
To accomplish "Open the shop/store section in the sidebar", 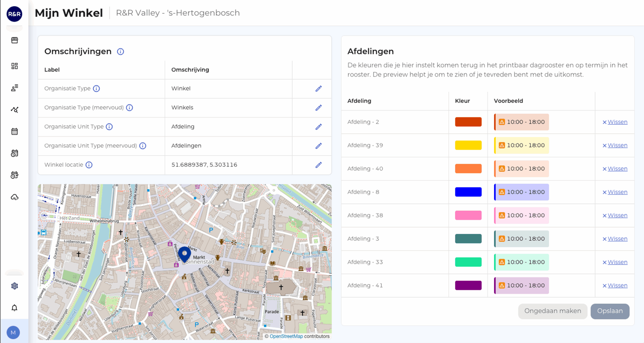I will pos(14,40).
